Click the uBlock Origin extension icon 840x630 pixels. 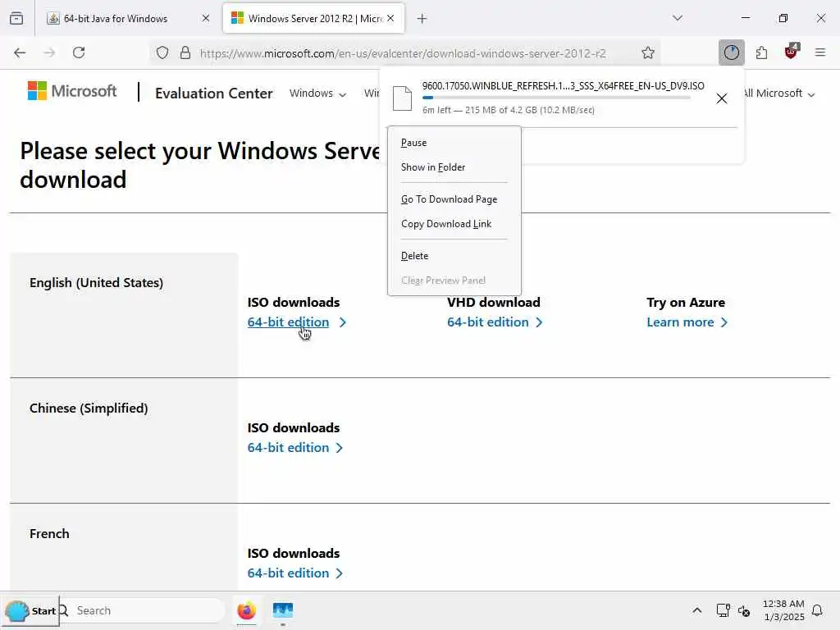click(791, 52)
